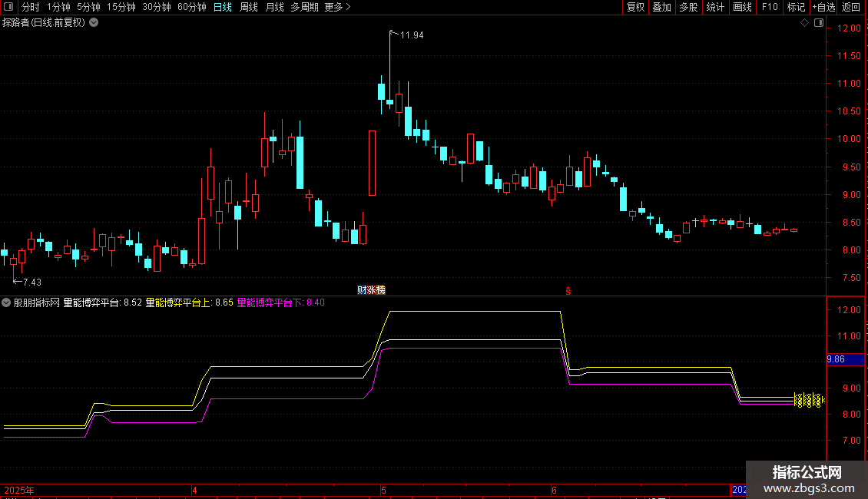Open the dropdown circle beside 探路者 title
This screenshot has width=868, height=499.
[x=94, y=23]
